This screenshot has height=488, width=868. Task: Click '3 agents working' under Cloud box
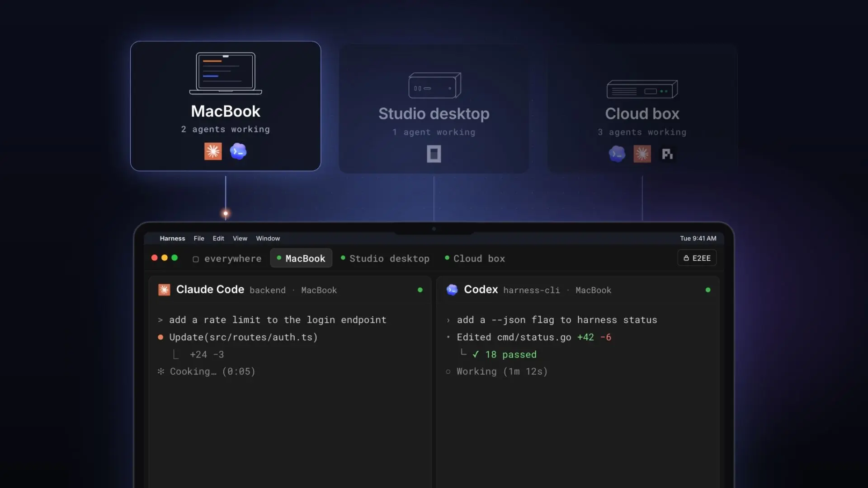(642, 132)
